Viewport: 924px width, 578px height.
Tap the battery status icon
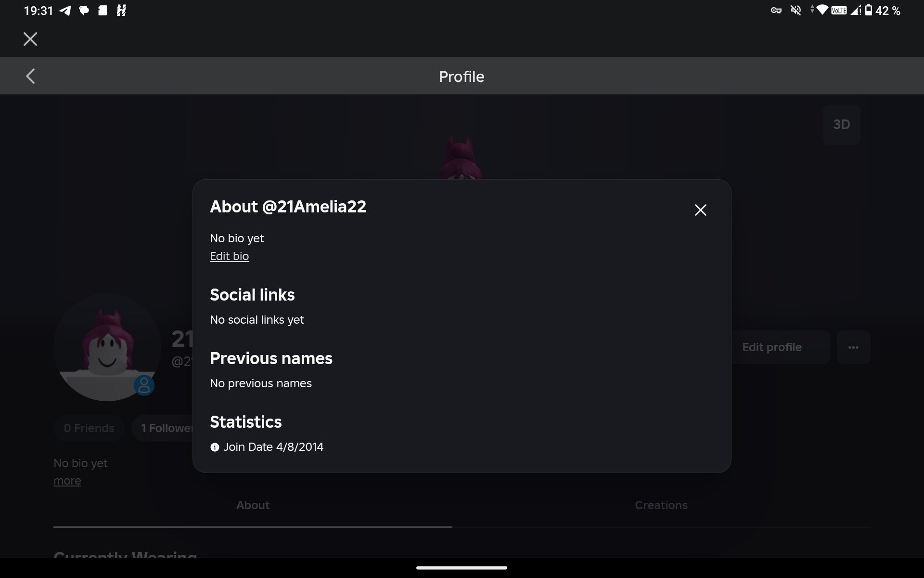tap(869, 10)
